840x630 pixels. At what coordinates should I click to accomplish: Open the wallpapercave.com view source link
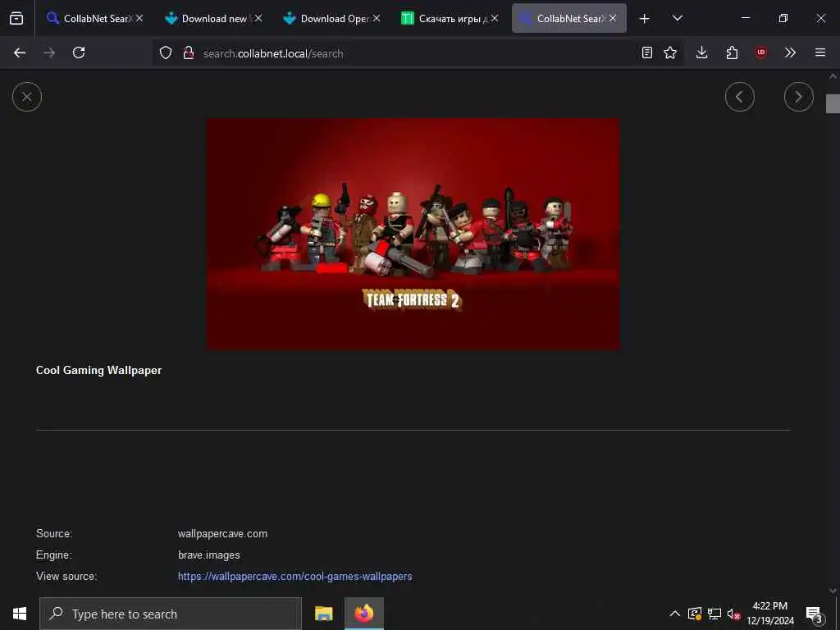294,577
